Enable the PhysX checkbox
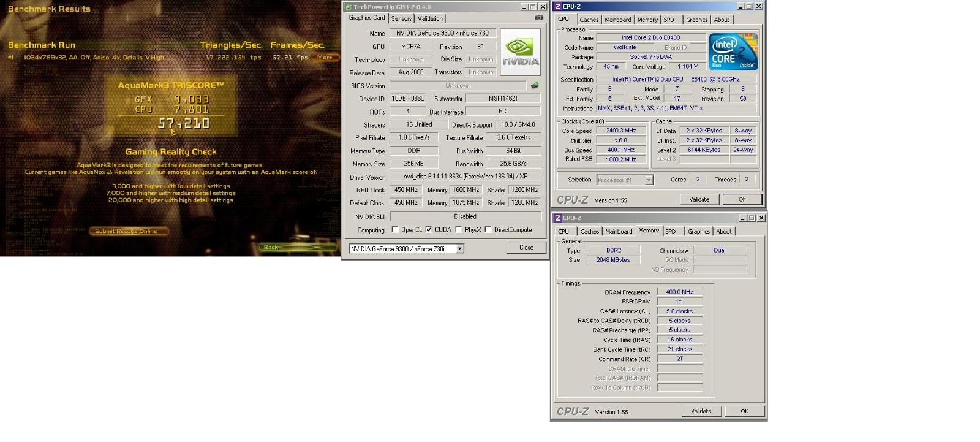Image resolution: width=980 pixels, height=442 pixels. coord(458,230)
